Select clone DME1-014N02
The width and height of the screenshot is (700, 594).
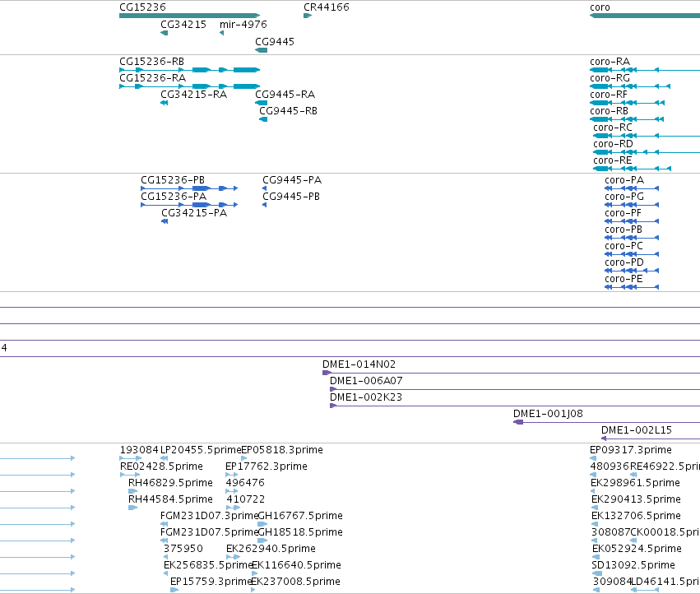[x=511, y=373]
